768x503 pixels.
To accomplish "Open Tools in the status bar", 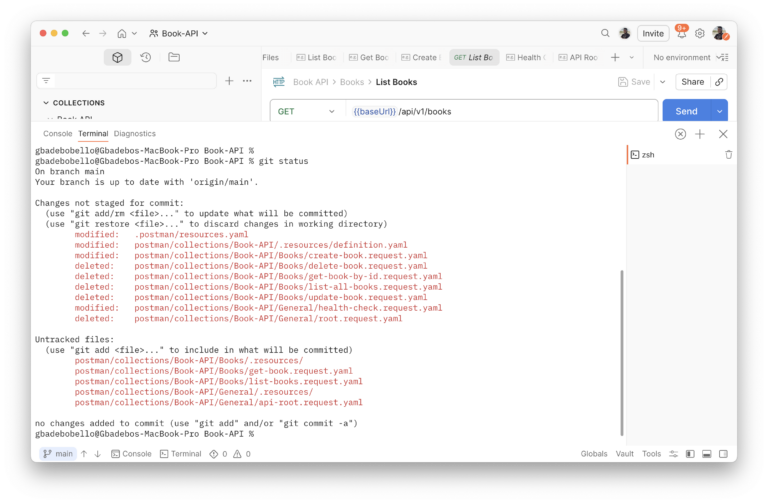I will (651, 454).
